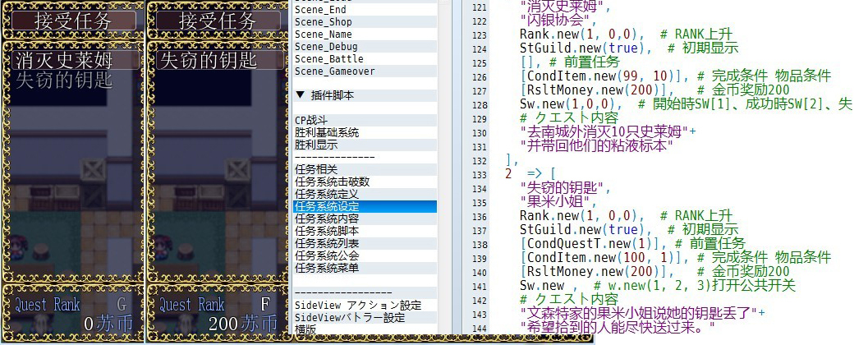Open the Scene_End script
The height and width of the screenshot is (345, 868).
[x=365, y=9]
